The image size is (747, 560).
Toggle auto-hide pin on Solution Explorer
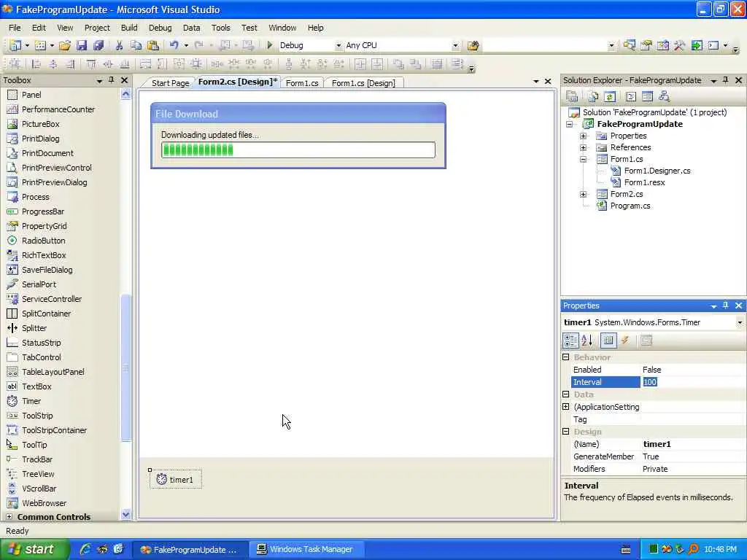click(x=726, y=80)
